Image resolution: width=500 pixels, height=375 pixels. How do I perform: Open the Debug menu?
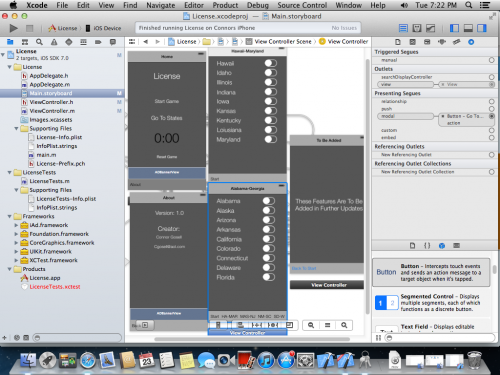point(258,5)
